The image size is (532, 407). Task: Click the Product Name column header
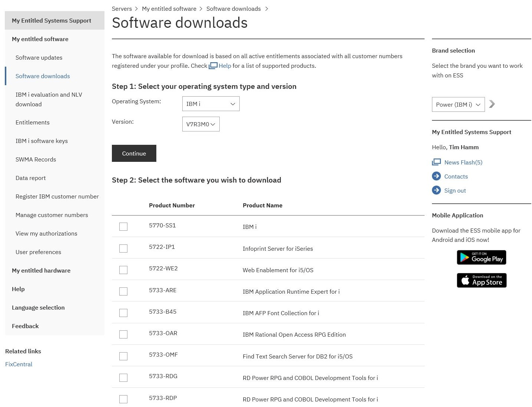coord(262,205)
